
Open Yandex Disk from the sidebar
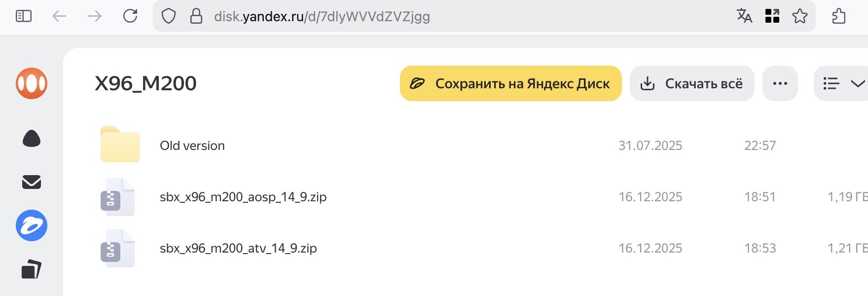32,225
